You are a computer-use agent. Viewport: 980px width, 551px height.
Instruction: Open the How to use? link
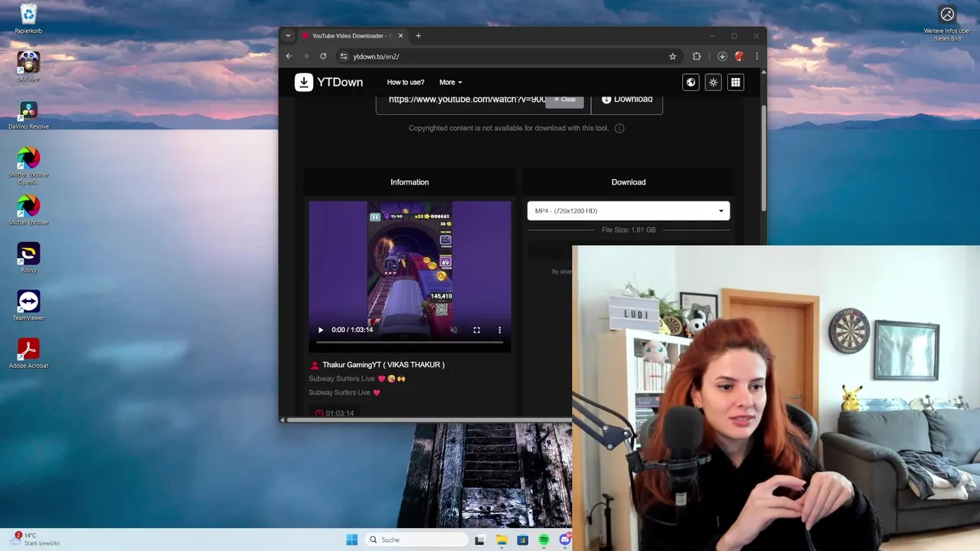pyautogui.click(x=405, y=82)
